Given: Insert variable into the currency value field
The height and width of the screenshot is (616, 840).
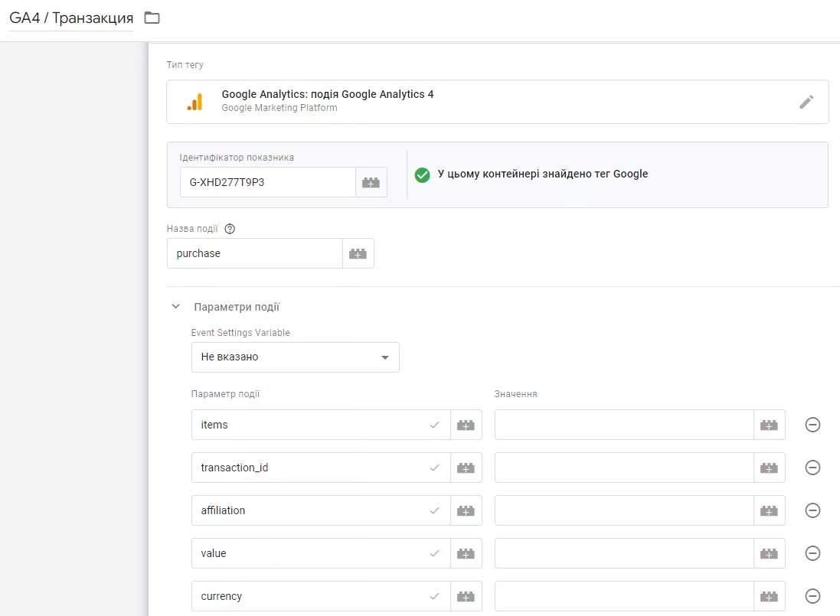Looking at the screenshot, I should click(x=770, y=596).
